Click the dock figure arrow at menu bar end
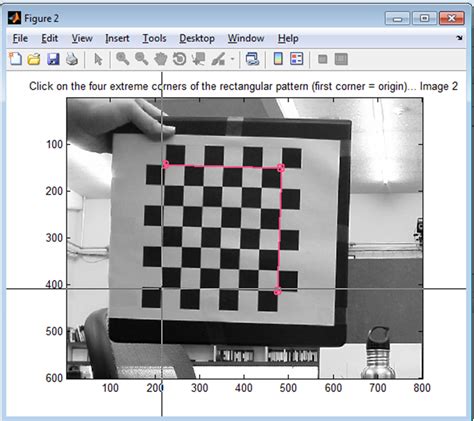This screenshot has height=421, width=474. click(459, 38)
